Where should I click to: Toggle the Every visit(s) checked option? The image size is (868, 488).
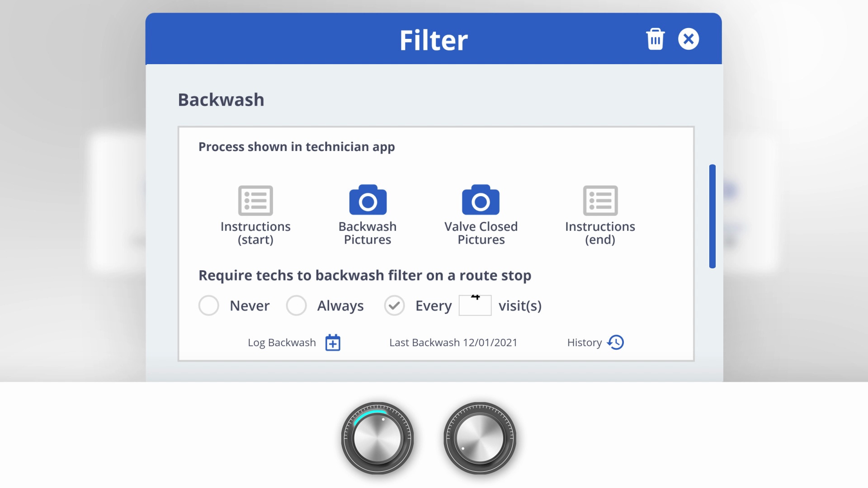[x=394, y=305]
